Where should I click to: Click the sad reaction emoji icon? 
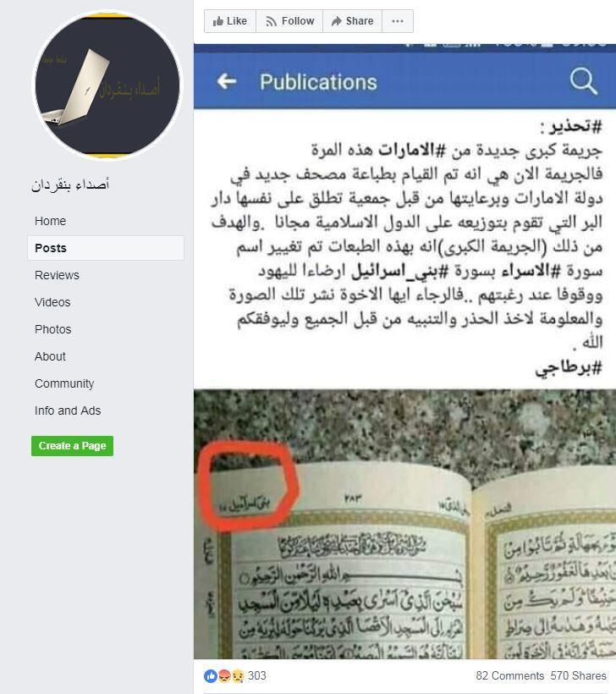[x=238, y=676]
